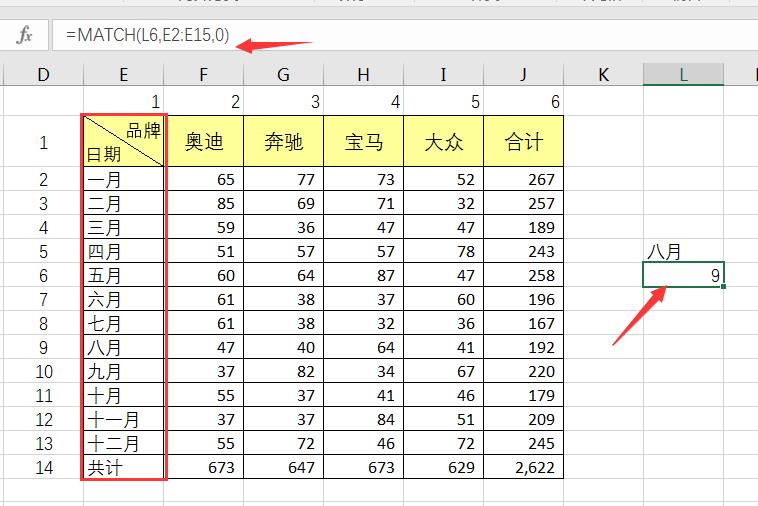Select the 共计 cell
This screenshot has height=506, width=758.
124,467
